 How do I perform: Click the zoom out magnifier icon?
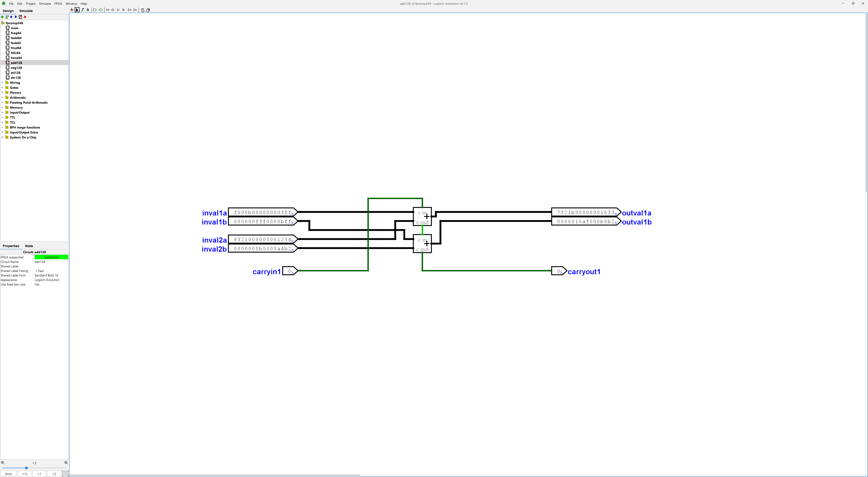3,463
